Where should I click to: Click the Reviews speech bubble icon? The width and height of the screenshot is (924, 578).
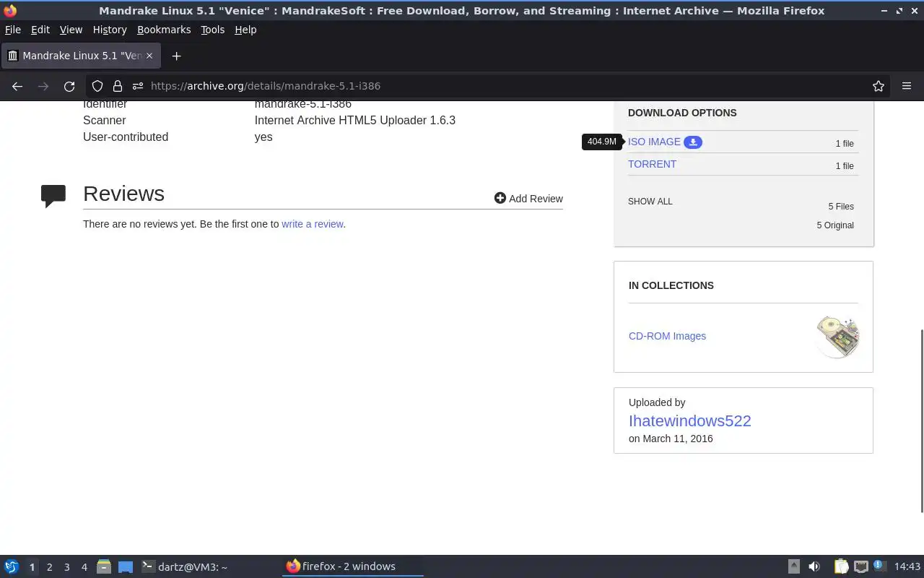53,196
